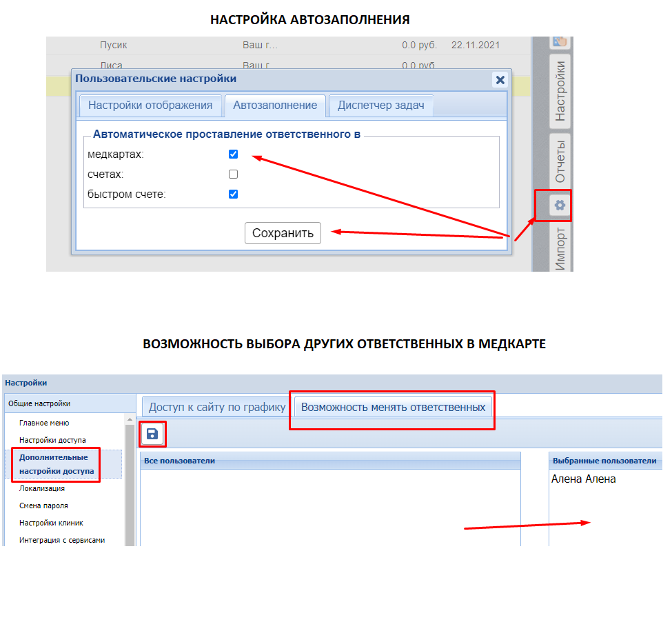Select Локализация in the settings tree
The height and width of the screenshot is (631, 672).
click(x=42, y=488)
